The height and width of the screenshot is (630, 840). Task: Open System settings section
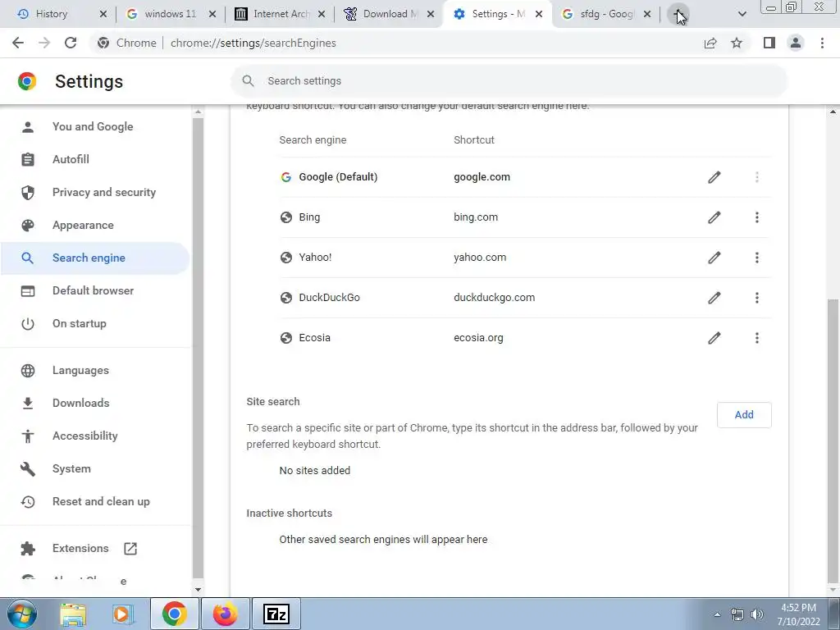pyautogui.click(x=71, y=468)
